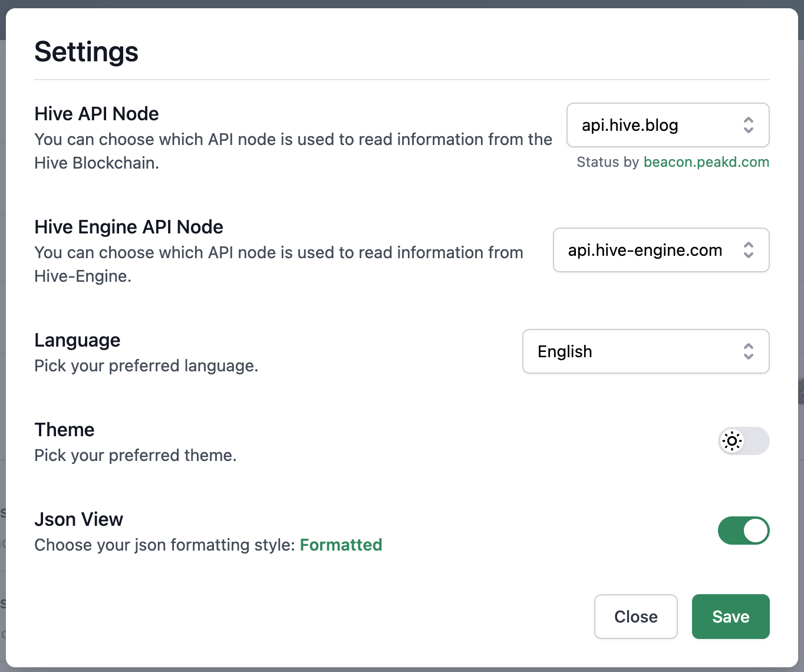Image resolution: width=804 pixels, height=672 pixels.
Task: Open the Language dropdown showing English
Action: (x=645, y=351)
